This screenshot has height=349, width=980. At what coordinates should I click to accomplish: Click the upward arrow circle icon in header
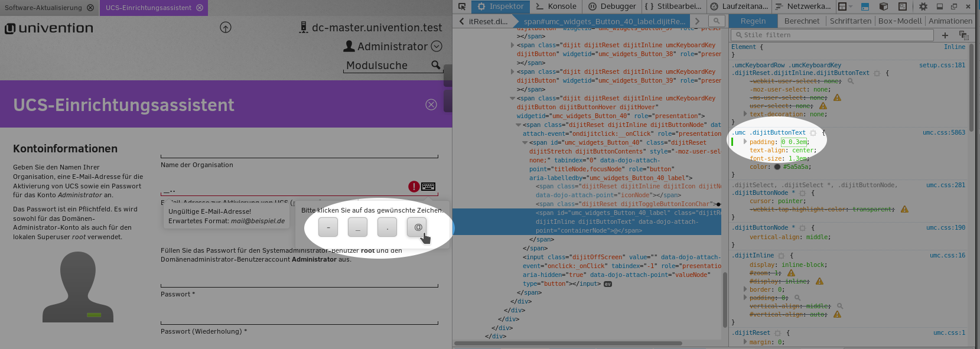click(x=226, y=28)
